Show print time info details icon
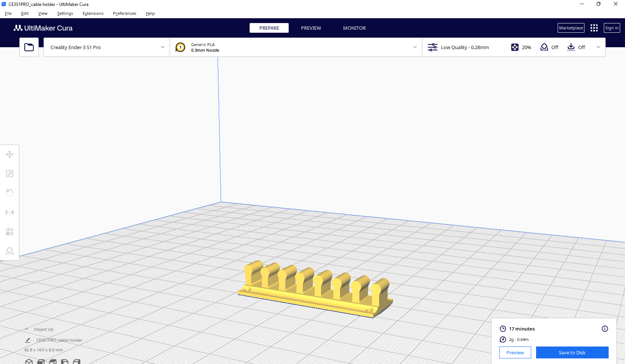 coord(605,329)
